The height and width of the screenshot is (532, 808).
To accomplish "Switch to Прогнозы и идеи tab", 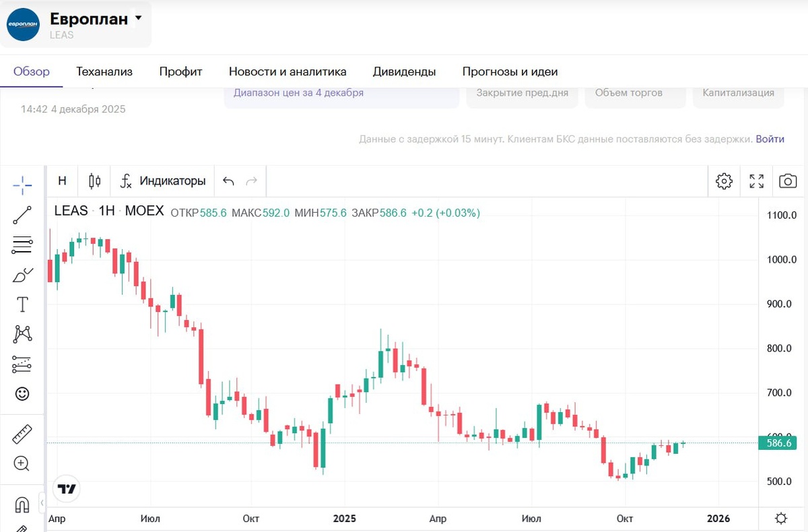I will [510, 71].
